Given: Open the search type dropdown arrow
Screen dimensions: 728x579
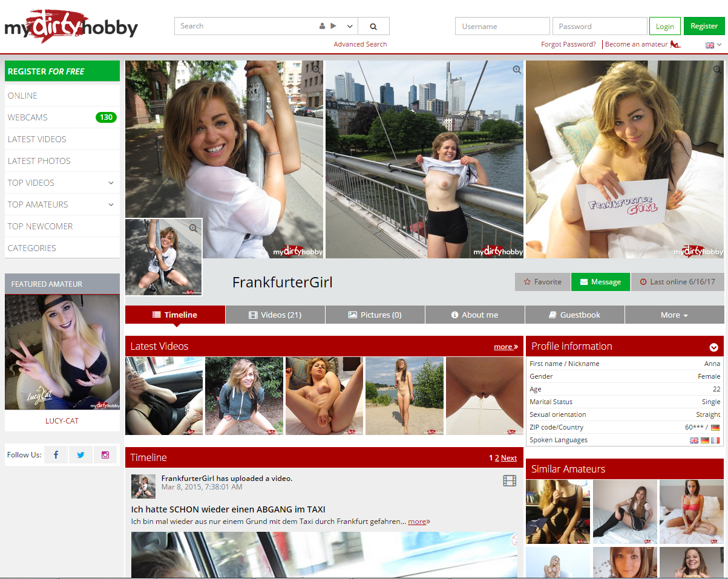Looking at the screenshot, I should (350, 27).
